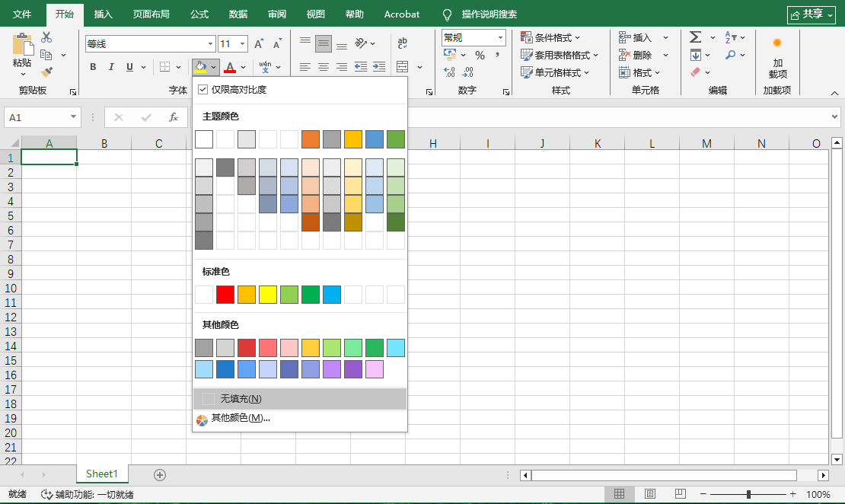Open the 加载项 add-ins button

pyautogui.click(x=777, y=59)
